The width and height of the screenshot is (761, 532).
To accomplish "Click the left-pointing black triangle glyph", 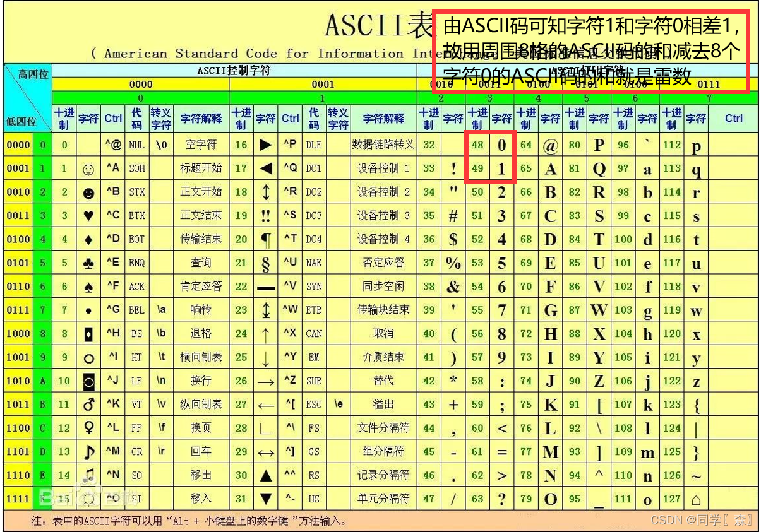I will [x=266, y=169].
